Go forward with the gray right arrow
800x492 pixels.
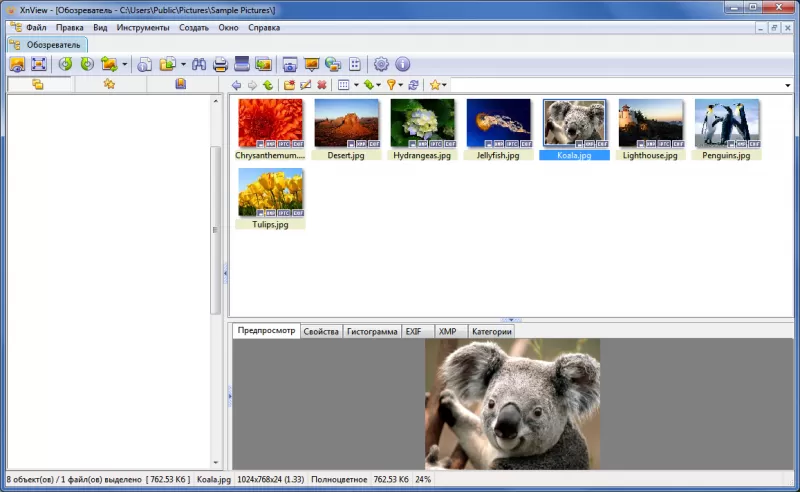pos(252,85)
